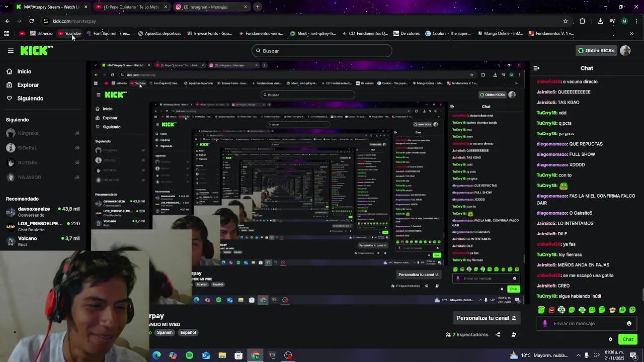Toggle notifications mute icon for SiDeRaL
Image resolution: width=644 pixels, height=362 pixels.
coord(77,148)
